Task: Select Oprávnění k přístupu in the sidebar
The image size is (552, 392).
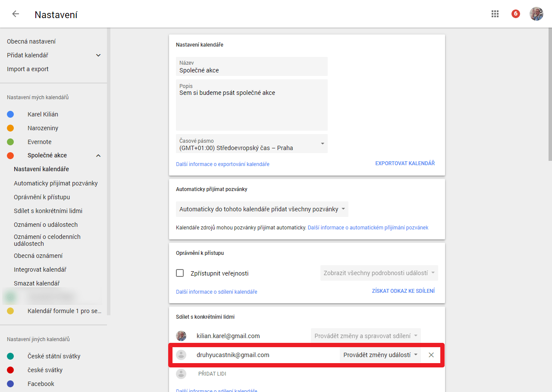Action: pos(42,197)
